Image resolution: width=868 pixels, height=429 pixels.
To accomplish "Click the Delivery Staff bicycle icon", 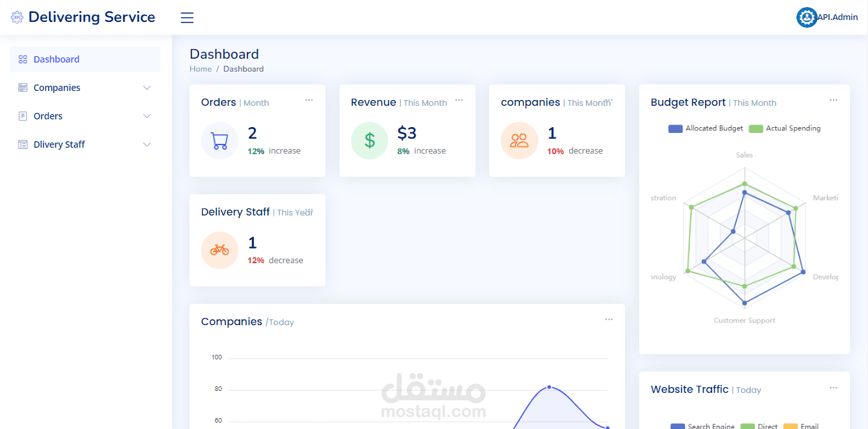I will [220, 250].
